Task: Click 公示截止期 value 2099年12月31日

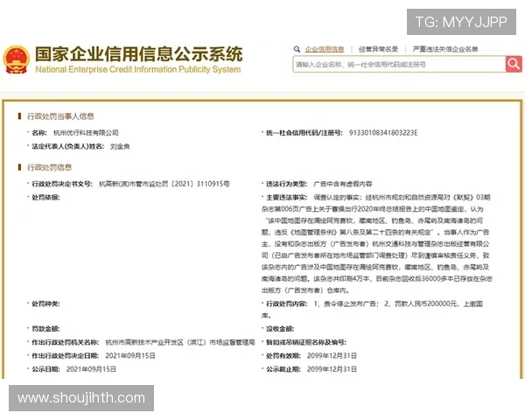Action: [x=332, y=368]
